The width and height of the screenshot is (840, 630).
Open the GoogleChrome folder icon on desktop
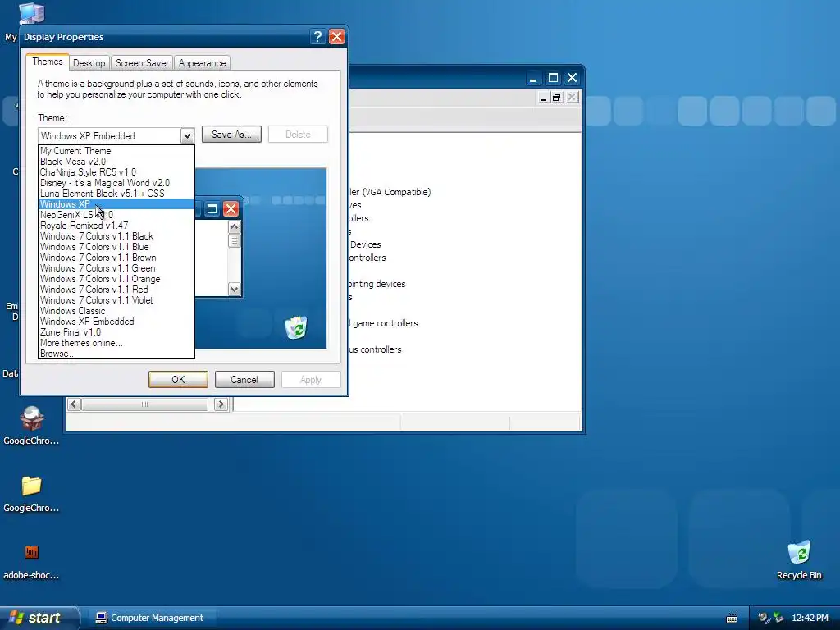point(32,486)
